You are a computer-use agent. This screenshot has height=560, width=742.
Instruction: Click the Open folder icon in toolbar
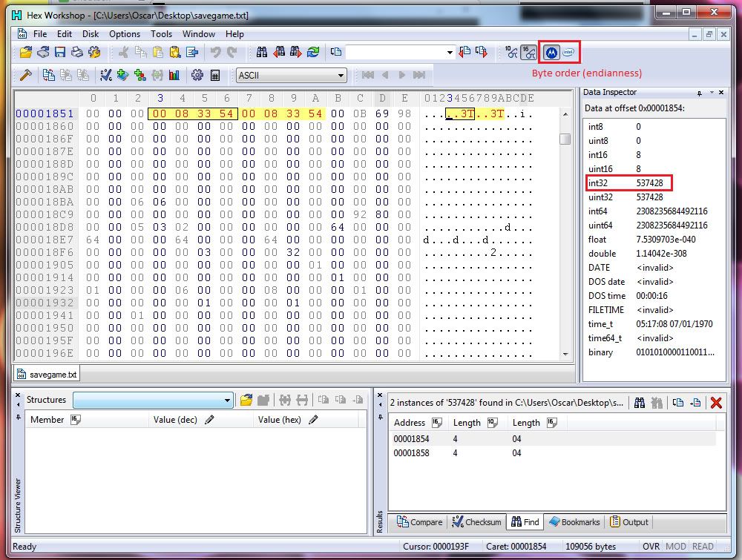point(26,53)
